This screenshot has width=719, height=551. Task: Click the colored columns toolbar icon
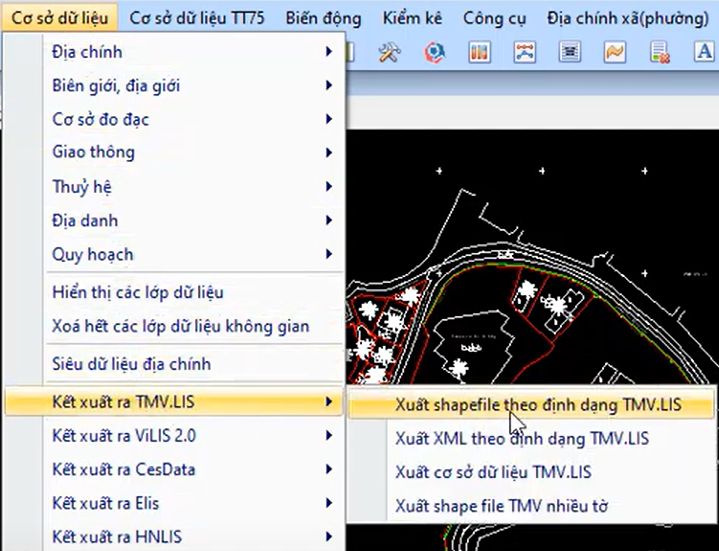479,52
